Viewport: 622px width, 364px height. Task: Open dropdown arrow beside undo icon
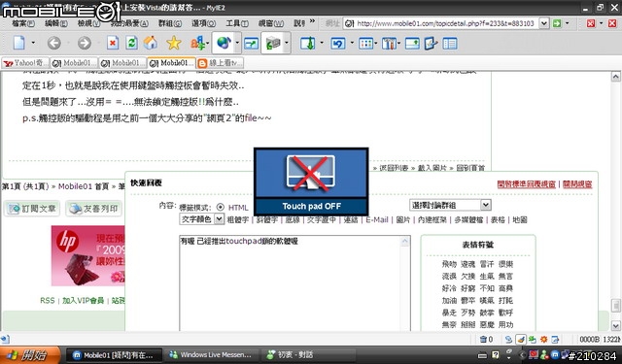[352, 43]
